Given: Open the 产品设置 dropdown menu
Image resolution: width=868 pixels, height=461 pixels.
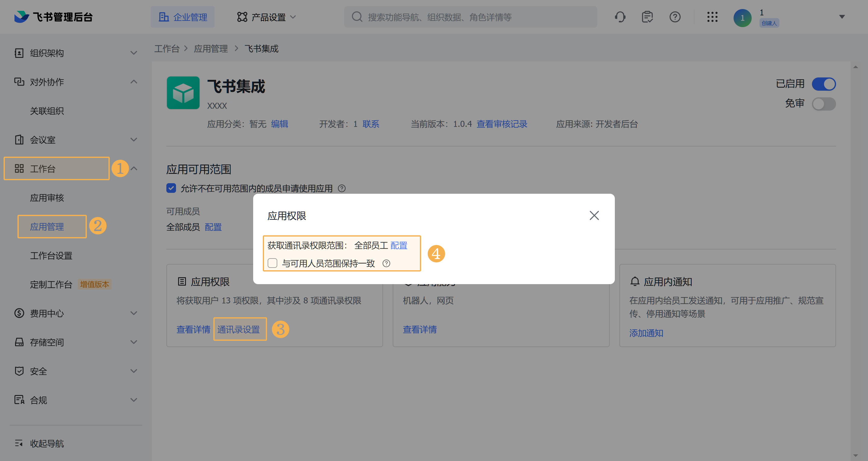Looking at the screenshot, I should click(x=266, y=17).
